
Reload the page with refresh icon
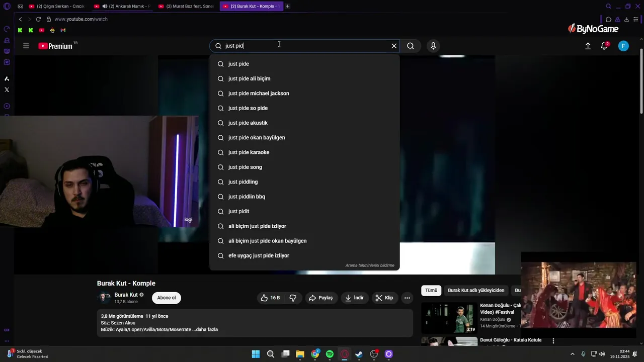[38, 19]
